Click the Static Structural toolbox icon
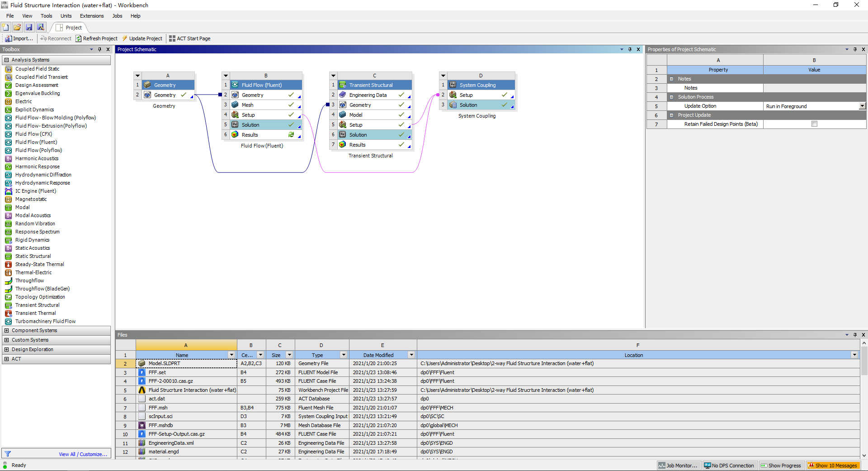The height and width of the screenshot is (471, 868). point(8,256)
